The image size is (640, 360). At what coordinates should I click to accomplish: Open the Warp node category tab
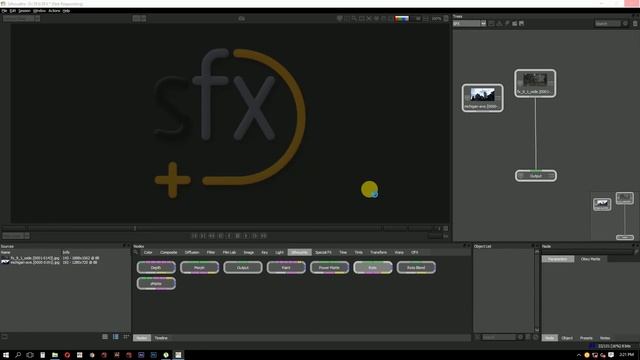(399, 252)
